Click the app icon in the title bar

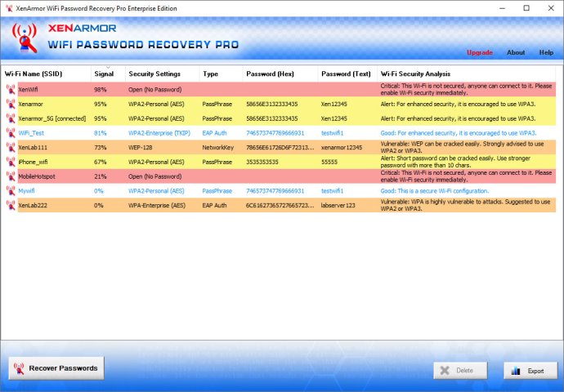coord(9,8)
